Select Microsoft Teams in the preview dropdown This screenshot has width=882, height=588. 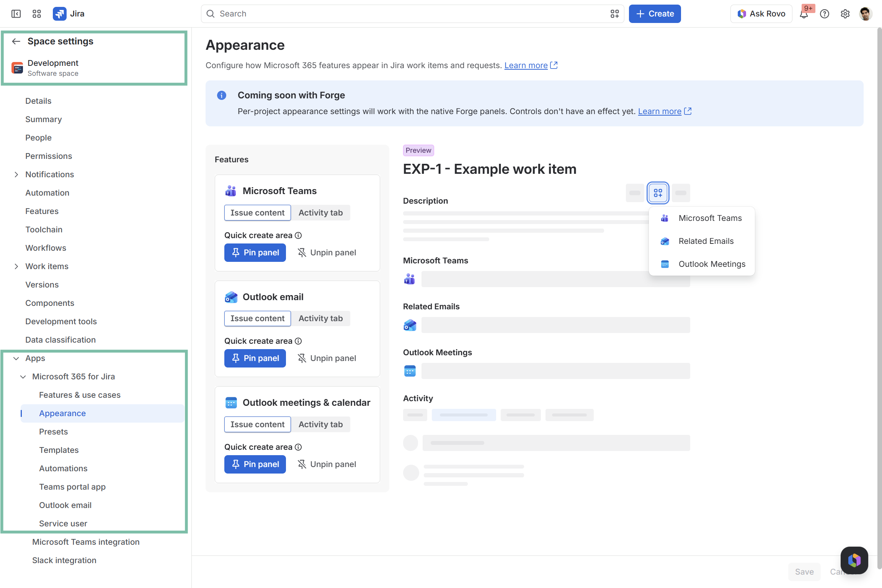[x=702, y=218]
